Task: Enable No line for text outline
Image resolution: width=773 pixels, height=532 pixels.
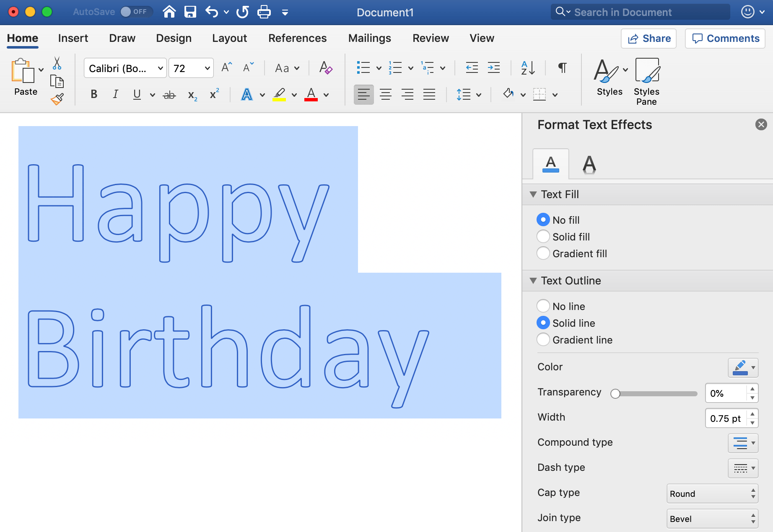Action: (x=543, y=306)
